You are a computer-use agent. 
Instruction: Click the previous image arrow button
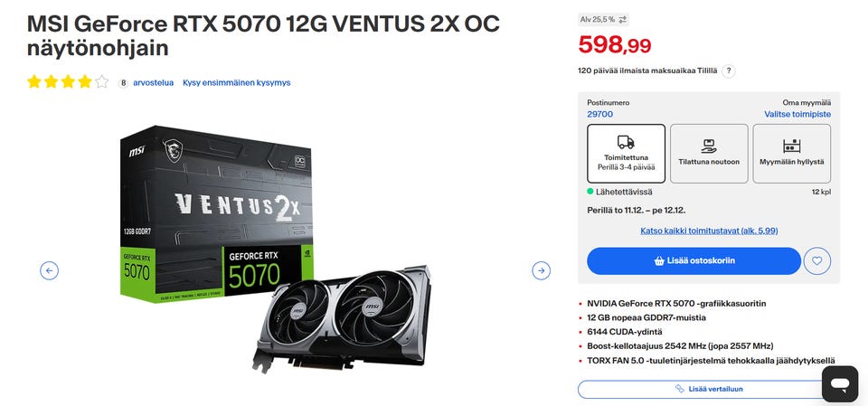point(49,270)
